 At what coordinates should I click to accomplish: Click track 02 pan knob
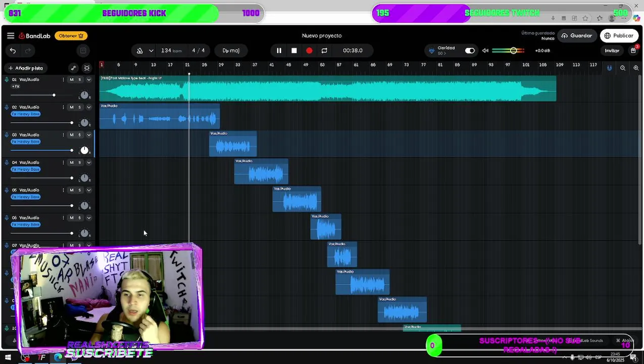84,123
